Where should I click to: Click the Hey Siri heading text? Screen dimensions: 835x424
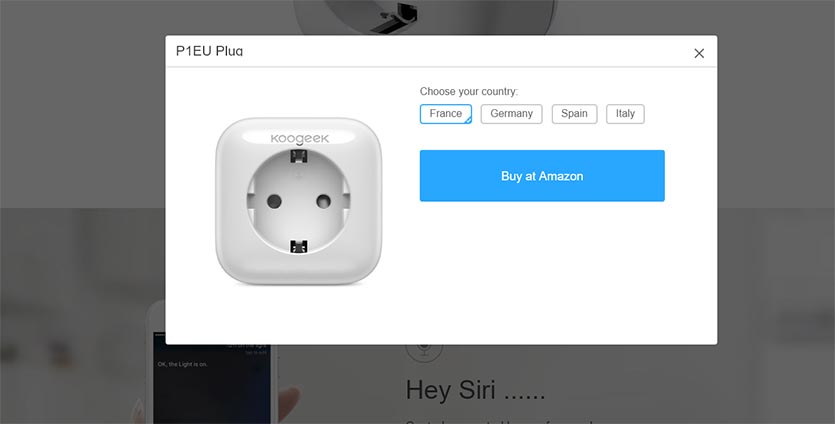point(475,390)
